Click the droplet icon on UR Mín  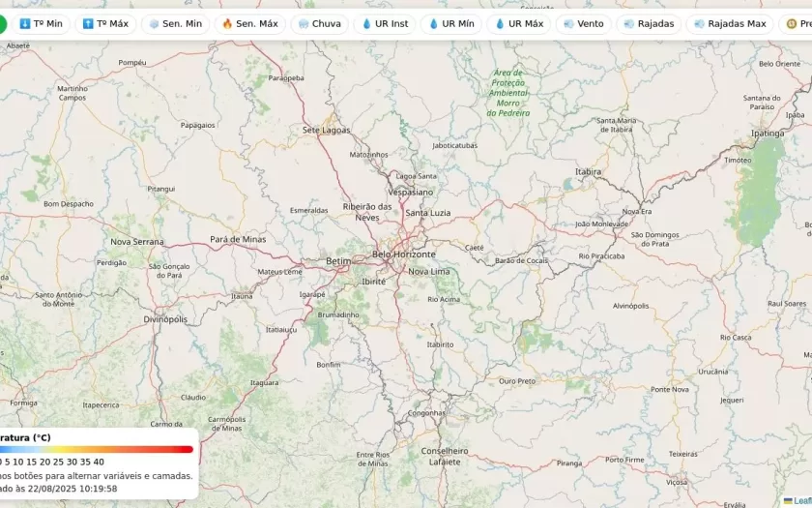pos(433,24)
